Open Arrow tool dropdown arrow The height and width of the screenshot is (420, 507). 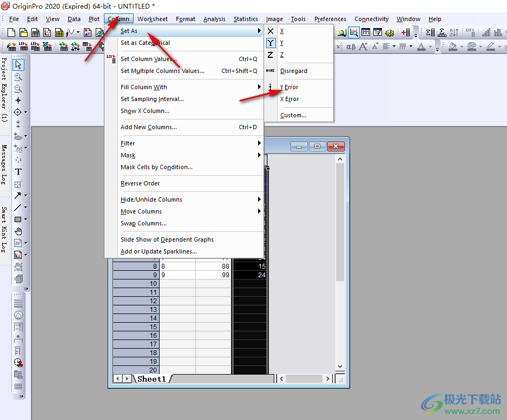[26, 196]
